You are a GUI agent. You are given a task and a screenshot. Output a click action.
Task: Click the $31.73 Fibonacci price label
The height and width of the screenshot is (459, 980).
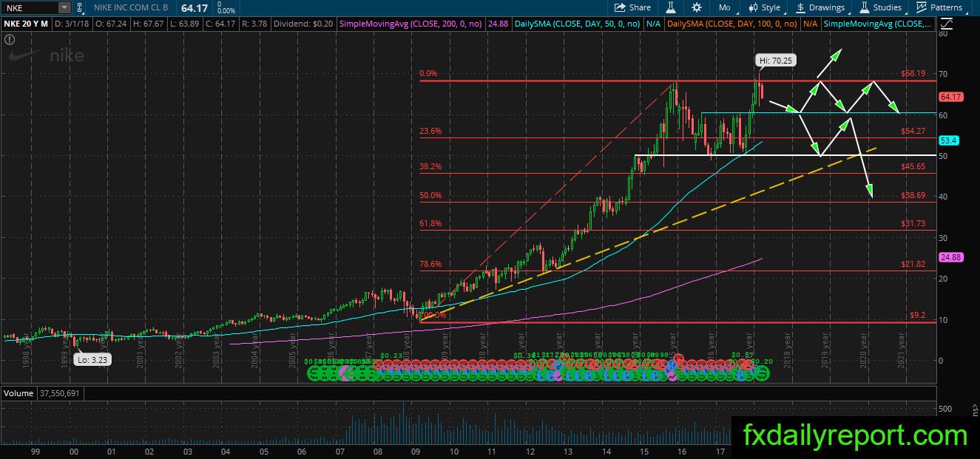point(913,223)
